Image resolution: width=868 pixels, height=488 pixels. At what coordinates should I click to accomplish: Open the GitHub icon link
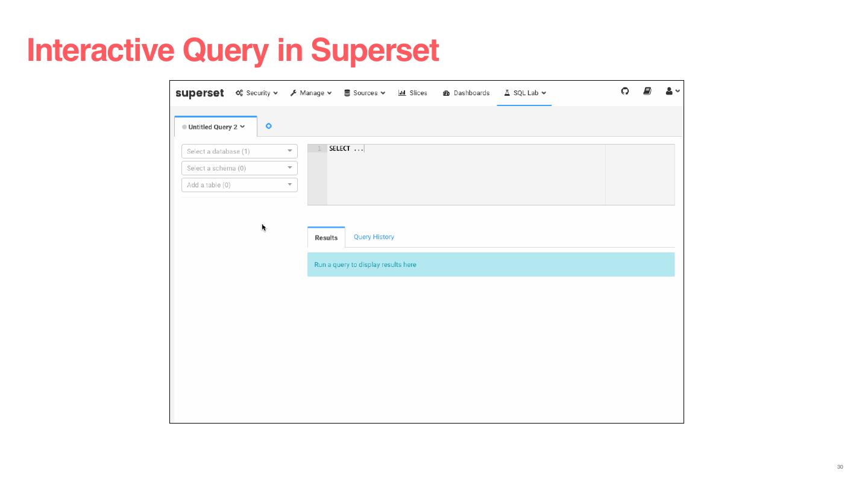pyautogui.click(x=625, y=91)
